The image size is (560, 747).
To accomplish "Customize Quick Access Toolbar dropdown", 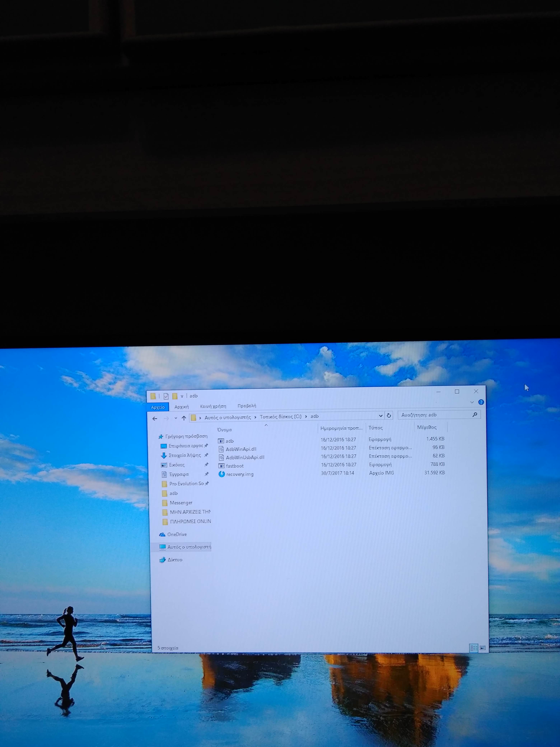I will (182, 396).
